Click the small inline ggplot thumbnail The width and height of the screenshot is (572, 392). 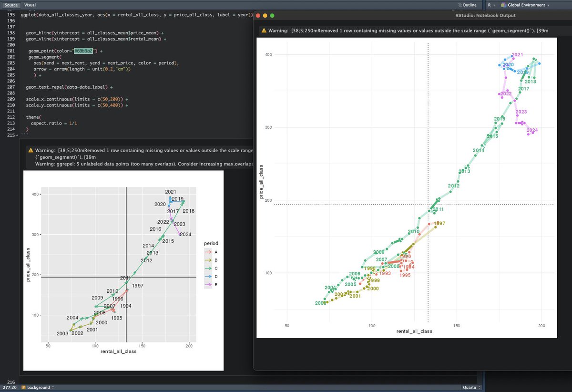pos(123,270)
